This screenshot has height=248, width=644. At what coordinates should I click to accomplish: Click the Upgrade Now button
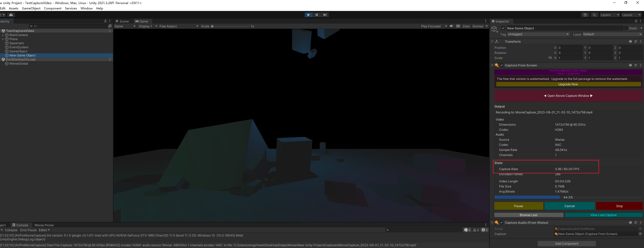click(x=568, y=84)
